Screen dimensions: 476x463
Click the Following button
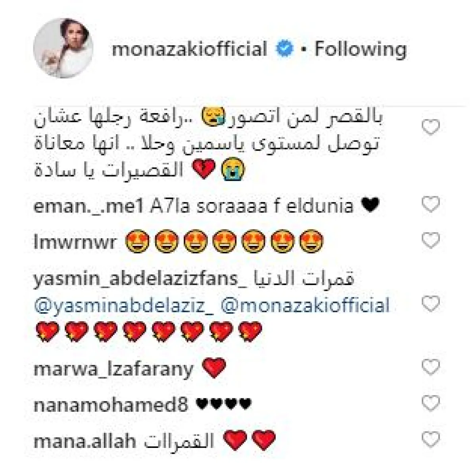coord(361,49)
